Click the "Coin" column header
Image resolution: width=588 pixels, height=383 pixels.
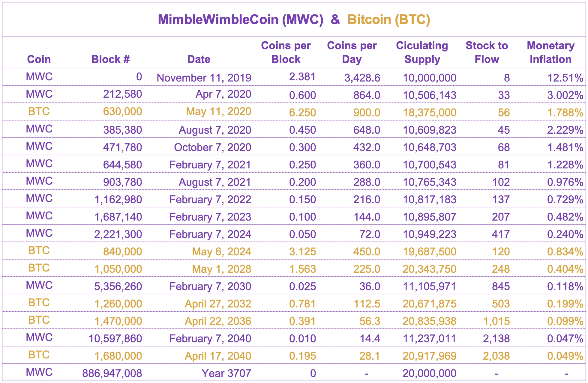(39, 59)
